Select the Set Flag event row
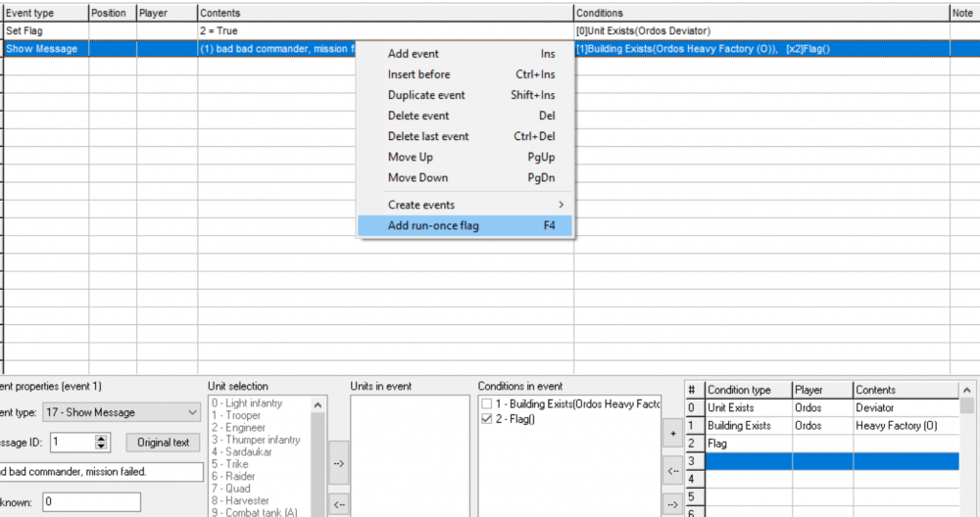The image size is (980, 517). (x=98, y=31)
